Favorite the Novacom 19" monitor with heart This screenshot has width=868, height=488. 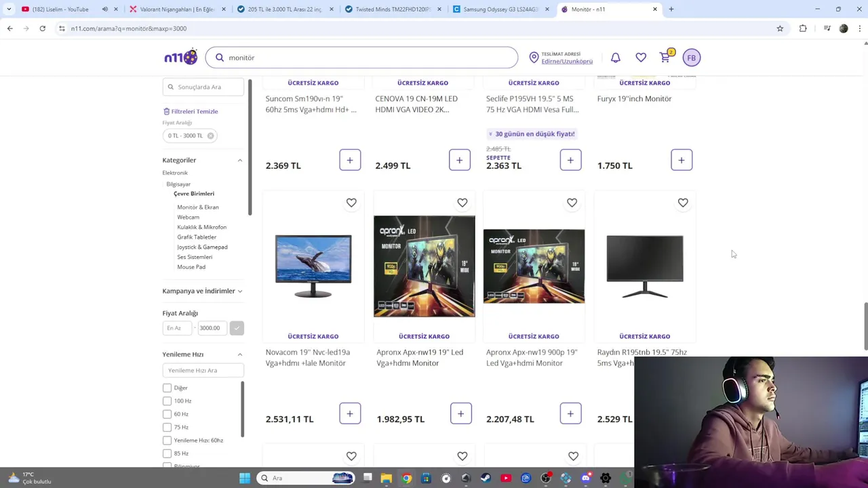pos(351,203)
